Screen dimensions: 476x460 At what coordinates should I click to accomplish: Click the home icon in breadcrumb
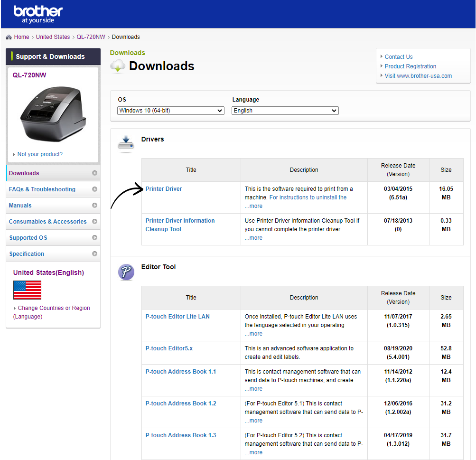coord(9,37)
